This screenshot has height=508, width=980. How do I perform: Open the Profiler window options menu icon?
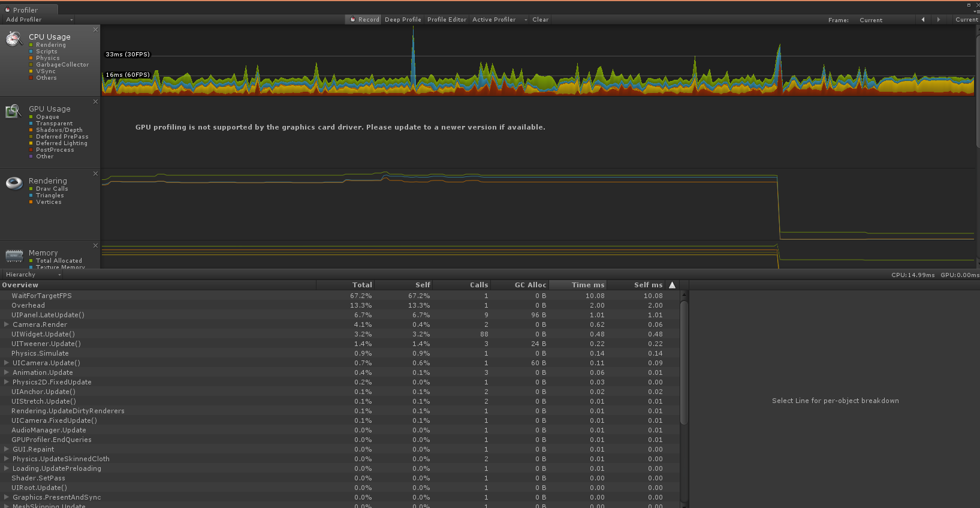[976, 11]
